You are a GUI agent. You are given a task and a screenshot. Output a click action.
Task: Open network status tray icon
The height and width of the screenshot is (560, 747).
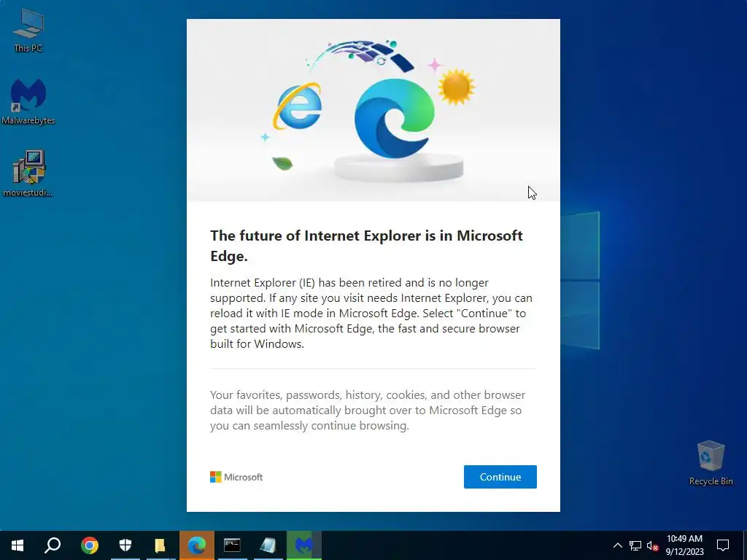[x=635, y=545]
